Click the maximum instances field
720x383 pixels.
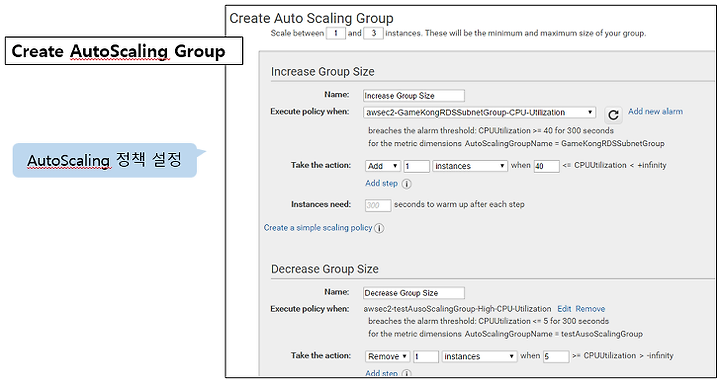(x=373, y=34)
